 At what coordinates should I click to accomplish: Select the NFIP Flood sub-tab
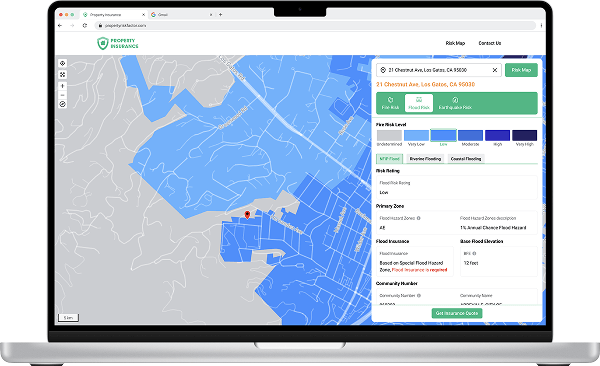(x=390, y=158)
